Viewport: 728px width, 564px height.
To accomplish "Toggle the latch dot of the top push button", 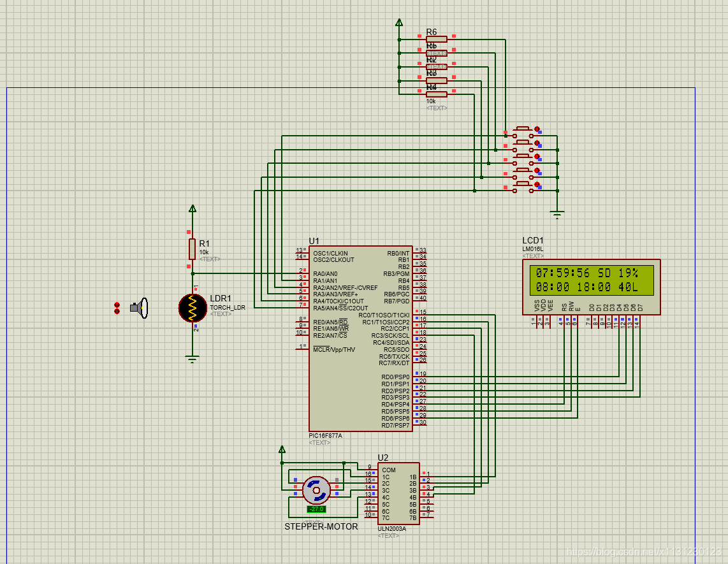I will point(537,129).
